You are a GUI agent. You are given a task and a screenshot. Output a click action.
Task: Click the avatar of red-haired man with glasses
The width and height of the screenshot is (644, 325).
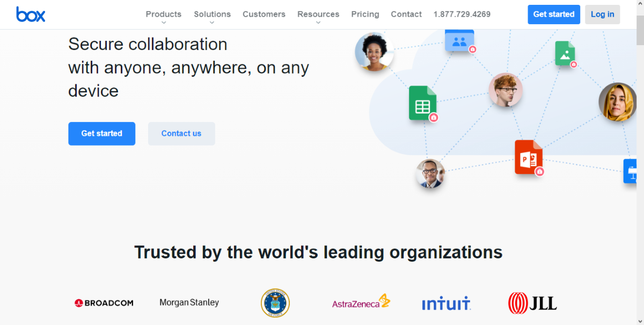coord(506,90)
